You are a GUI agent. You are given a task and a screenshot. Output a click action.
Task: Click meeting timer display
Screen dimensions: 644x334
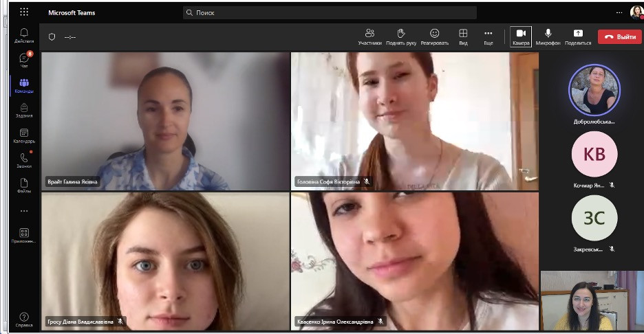[x=69, y=37]
